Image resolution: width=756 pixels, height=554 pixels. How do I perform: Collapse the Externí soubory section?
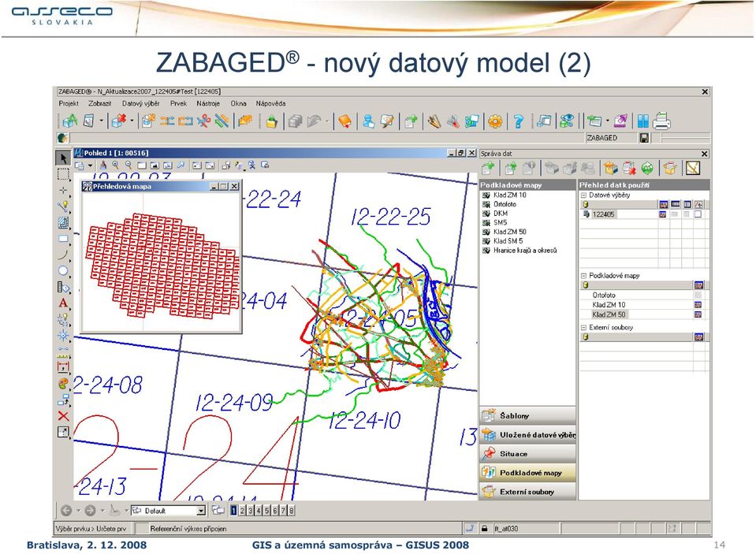(x=583, y=327)
